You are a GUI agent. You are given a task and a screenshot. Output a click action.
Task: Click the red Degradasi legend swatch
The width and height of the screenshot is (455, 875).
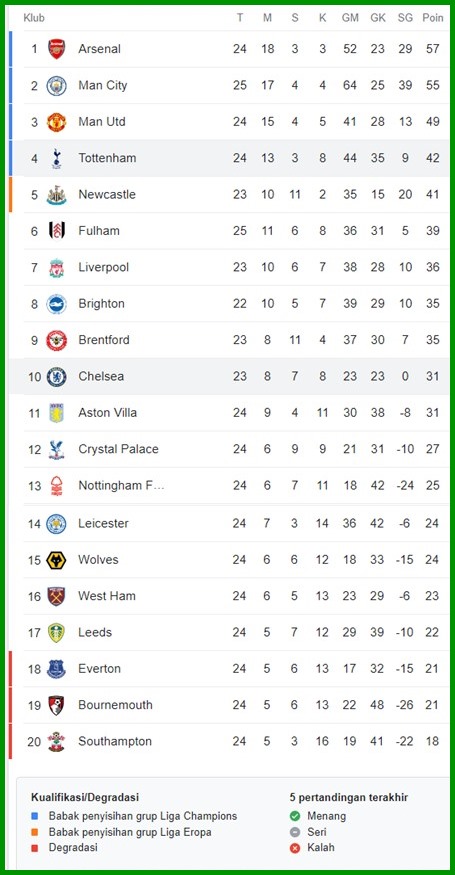point(35,847)
